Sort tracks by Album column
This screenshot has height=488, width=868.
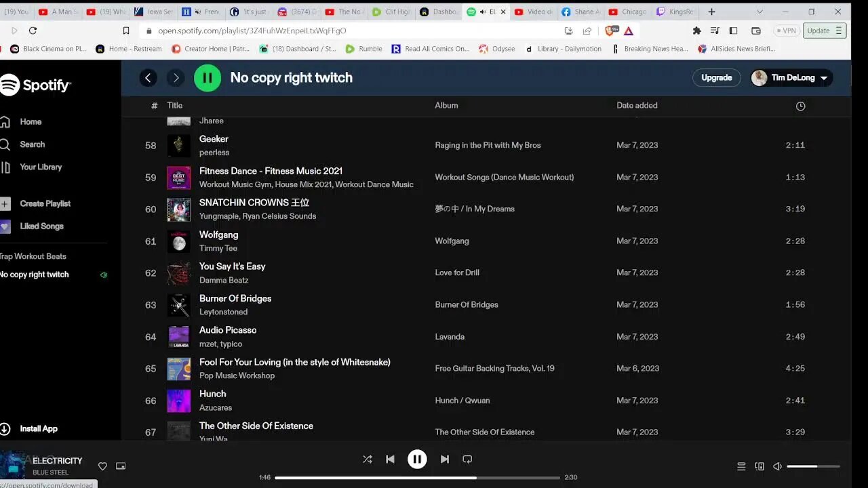pyautogui.click(x=446, y=106)
